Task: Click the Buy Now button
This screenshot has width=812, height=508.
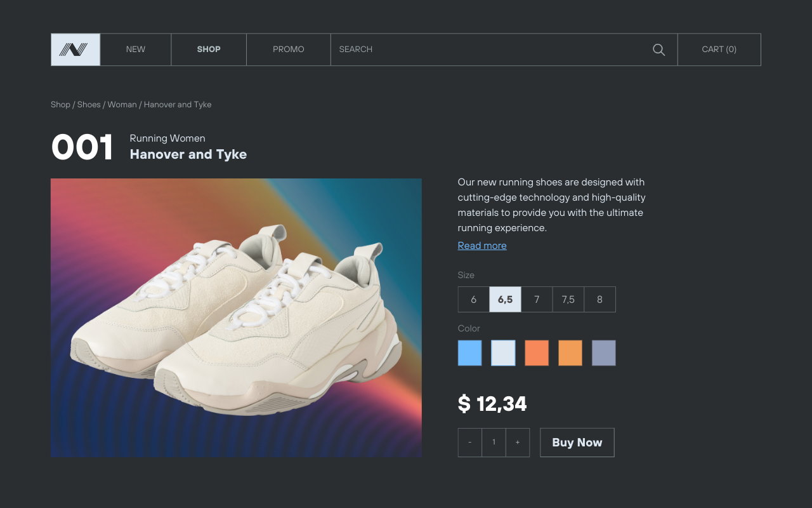Action: coord(577,443)
